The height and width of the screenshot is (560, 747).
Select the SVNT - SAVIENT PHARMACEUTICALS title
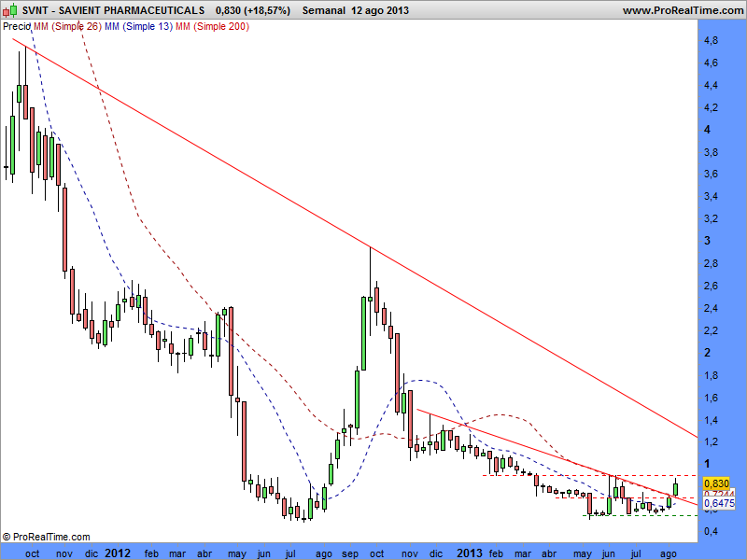[113, 10]
